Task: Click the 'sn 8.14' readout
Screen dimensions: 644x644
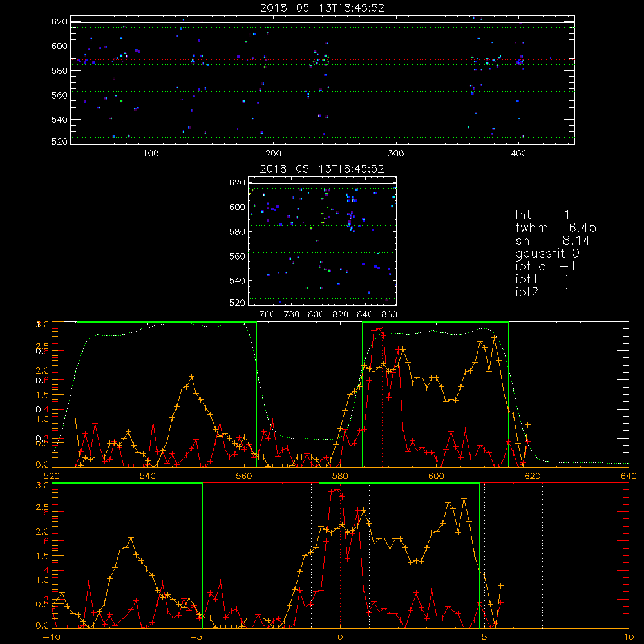Action: pyautogui.click(x=553, y=240)
